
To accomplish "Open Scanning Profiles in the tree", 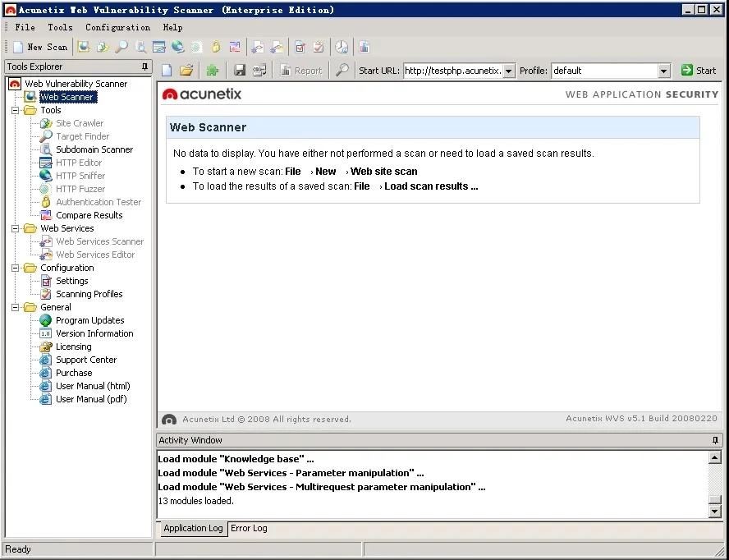I will click(x=89, y=294).
